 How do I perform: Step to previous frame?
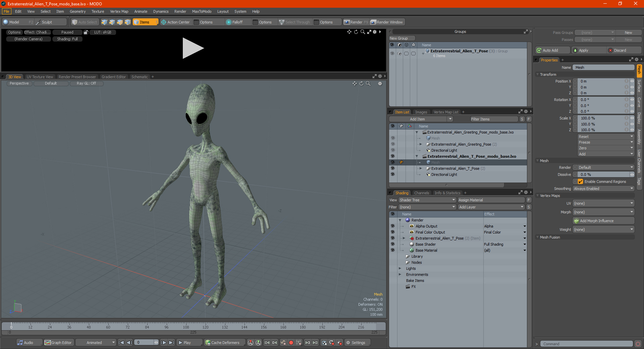pyautogui.click(x=129, y=343)
